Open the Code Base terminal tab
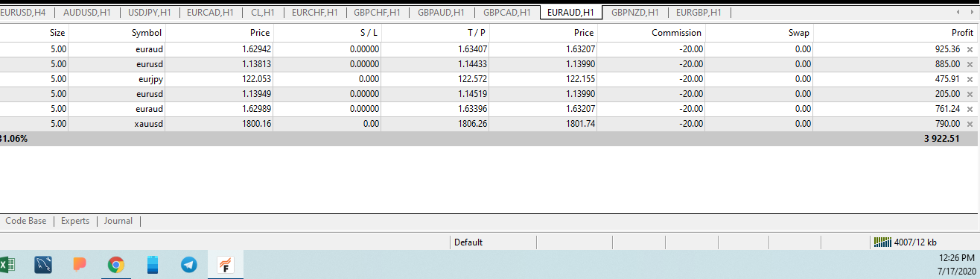Screen dimensions: 980x279 pyautogui.click(x=26, y=221)
